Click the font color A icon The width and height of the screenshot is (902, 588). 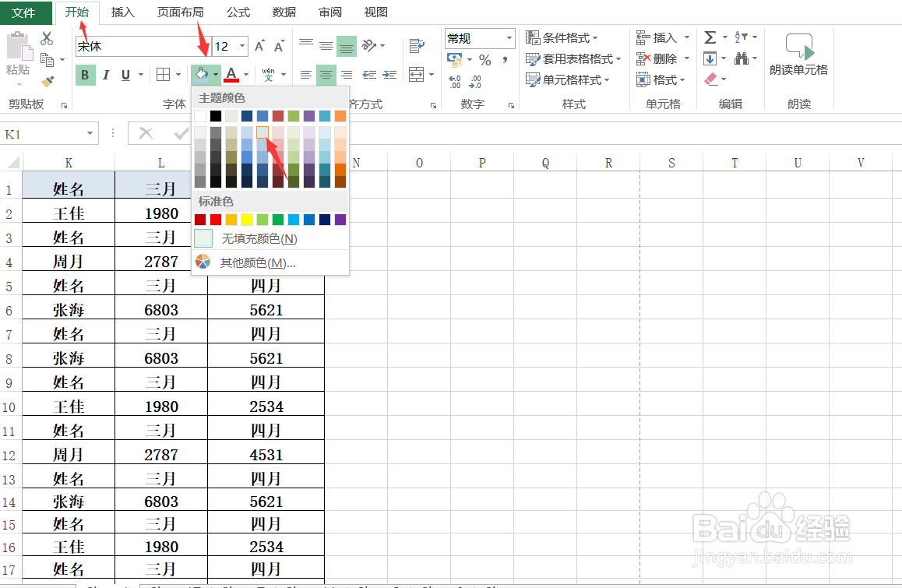(x=231, y=74)
